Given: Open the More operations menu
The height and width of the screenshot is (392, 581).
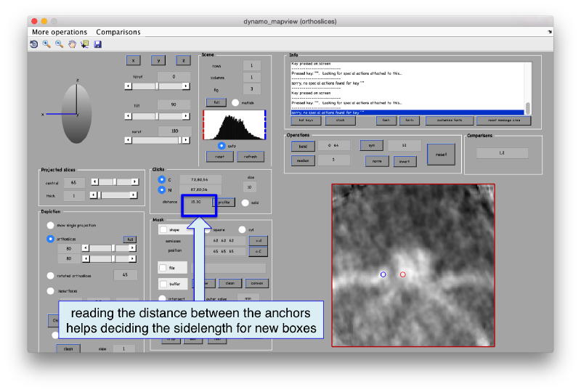Looking at the screenshot, I should [60, 32].
